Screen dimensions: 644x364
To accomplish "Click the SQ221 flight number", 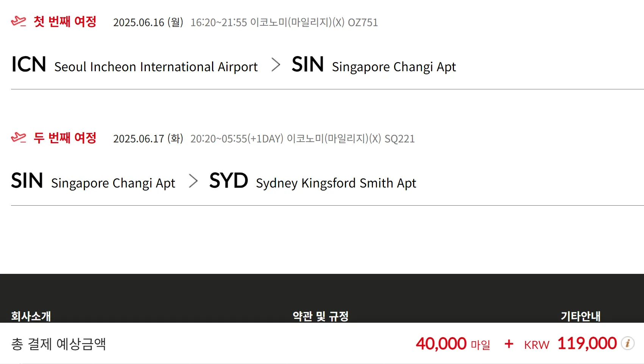I will pyautogui.click(x=399, y=139).
